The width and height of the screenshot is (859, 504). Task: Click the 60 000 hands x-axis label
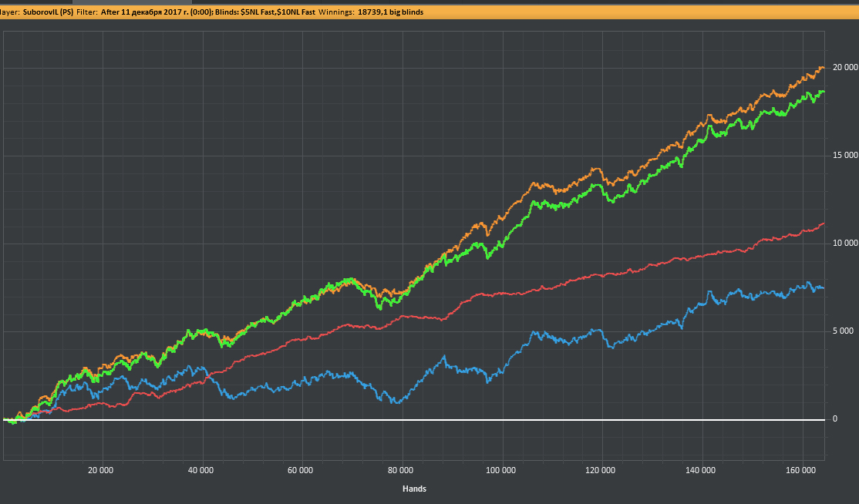[301, 469]
